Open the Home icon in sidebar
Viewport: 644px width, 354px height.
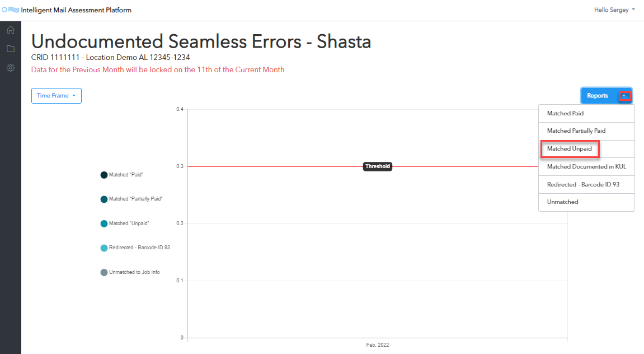click(11, 30)
